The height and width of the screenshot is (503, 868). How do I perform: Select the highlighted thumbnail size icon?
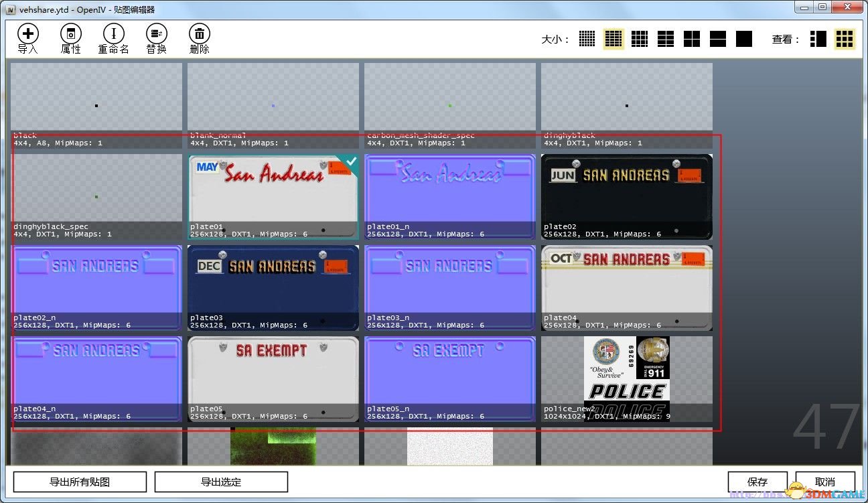(613, 39)
